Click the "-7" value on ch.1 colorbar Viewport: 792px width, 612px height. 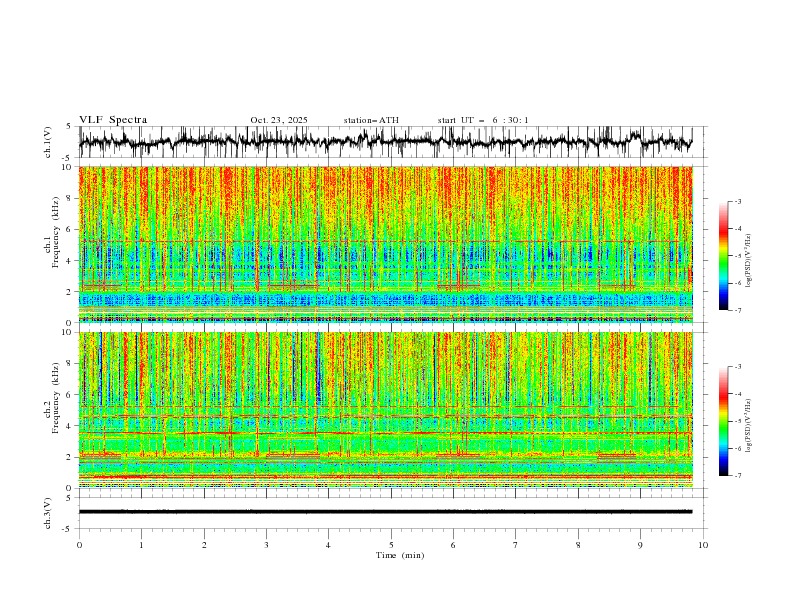pos(738,310)
